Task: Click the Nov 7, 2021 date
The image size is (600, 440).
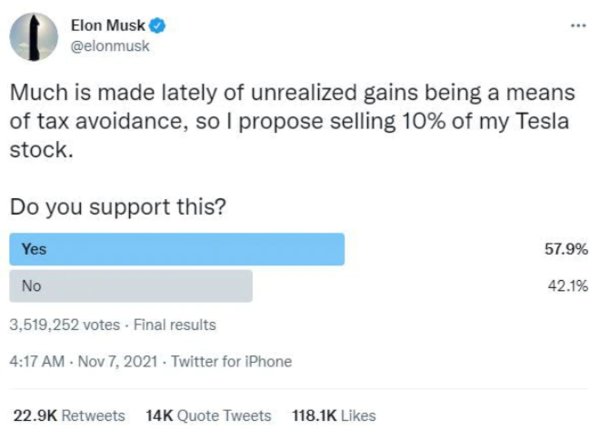Action: [116, 361]
